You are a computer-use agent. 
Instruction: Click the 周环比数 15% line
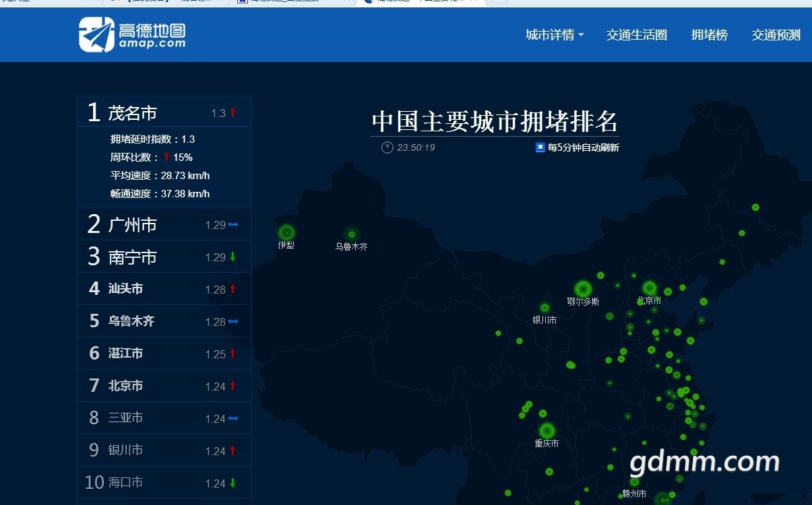(152, 158)
